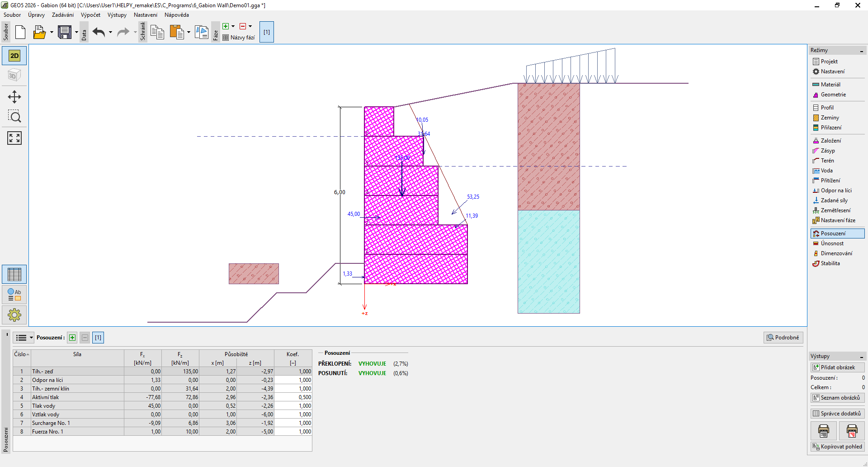Select construction stage [1] in toolbar

click(x=267, y=32)
